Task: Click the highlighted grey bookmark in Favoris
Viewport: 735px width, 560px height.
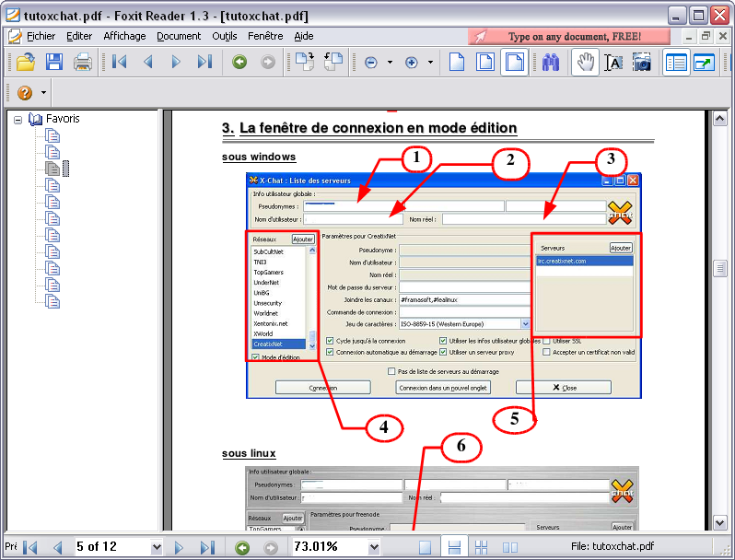Action: [52, 169]
